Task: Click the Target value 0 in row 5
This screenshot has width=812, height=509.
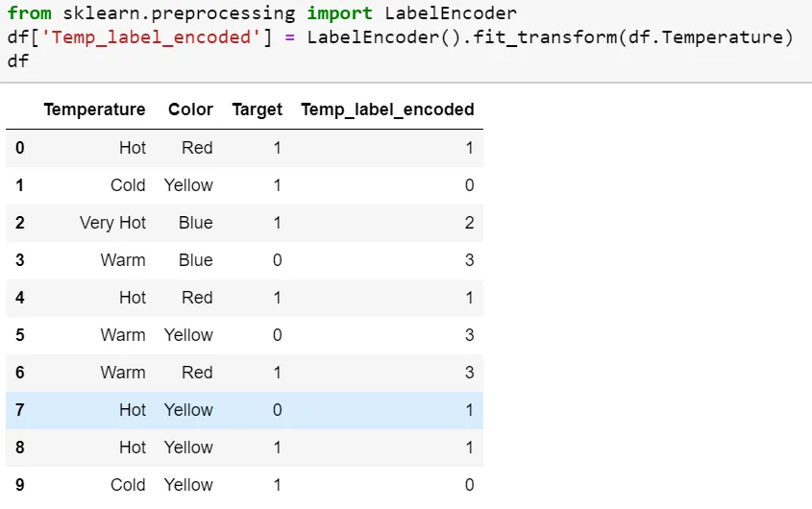Action: (277, 335)
